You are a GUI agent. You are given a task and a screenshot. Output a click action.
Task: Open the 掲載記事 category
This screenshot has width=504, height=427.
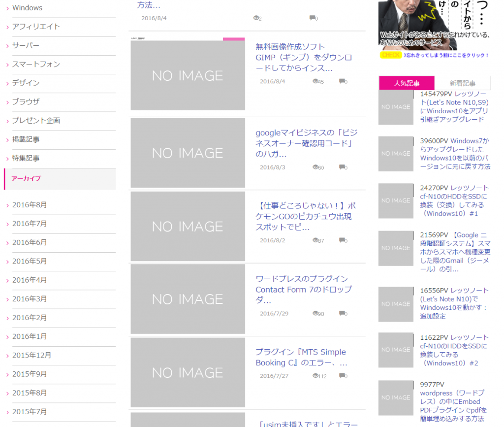[x=26, y=139]
